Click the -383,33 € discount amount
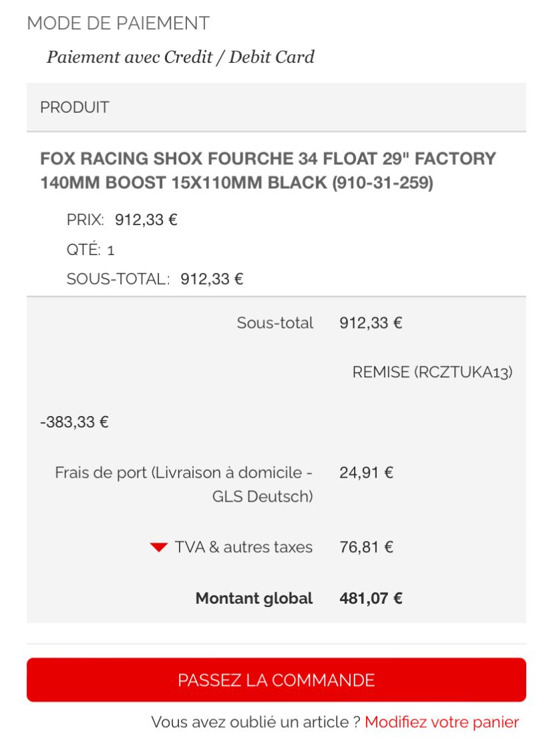Screen dimensions: 553x756 (x=74, y=422)
